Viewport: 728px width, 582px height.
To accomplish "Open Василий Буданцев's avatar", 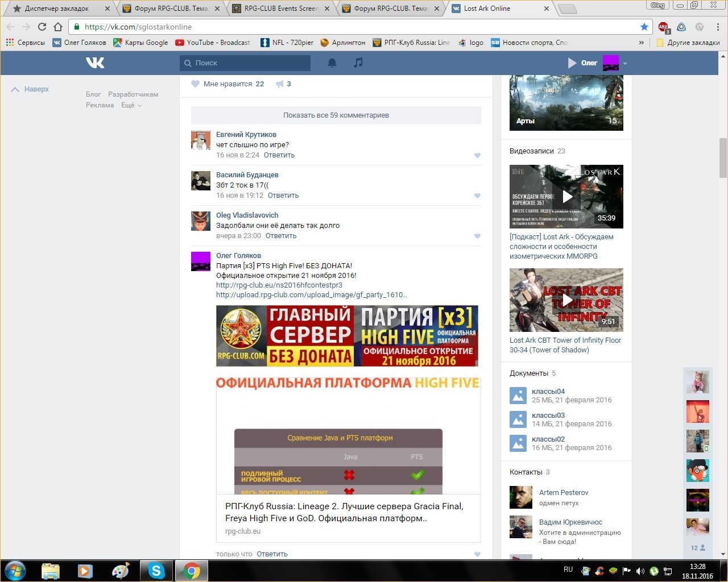I will pyautogui.click(x=201, y=181).
